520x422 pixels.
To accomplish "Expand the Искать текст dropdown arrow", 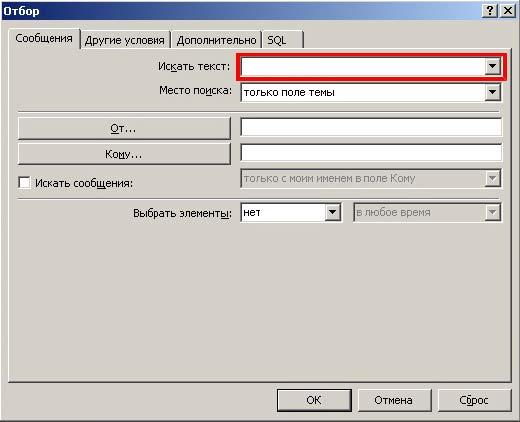I will (492, 66).
